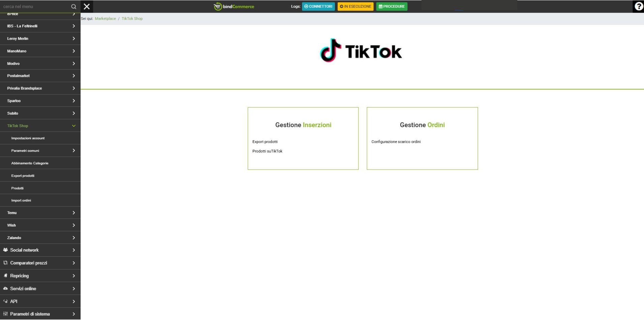Click the bindCommerce logo
644x320 pixels.
click(234, 6)
